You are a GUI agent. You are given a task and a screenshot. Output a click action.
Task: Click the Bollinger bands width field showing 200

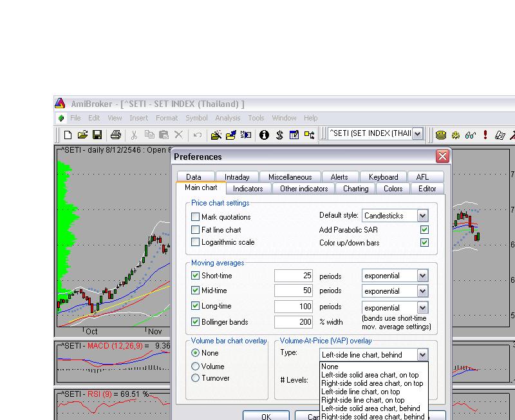coord(294,321)
